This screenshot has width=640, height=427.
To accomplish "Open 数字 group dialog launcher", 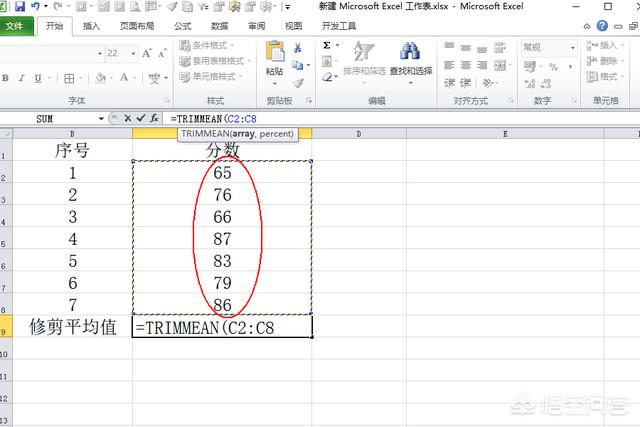I will (574, 100).
